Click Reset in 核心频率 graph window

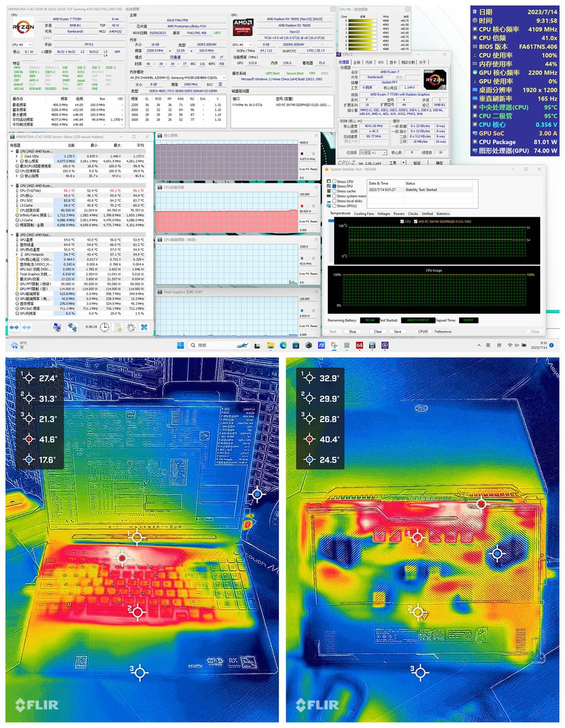click(x=313, y=169)
